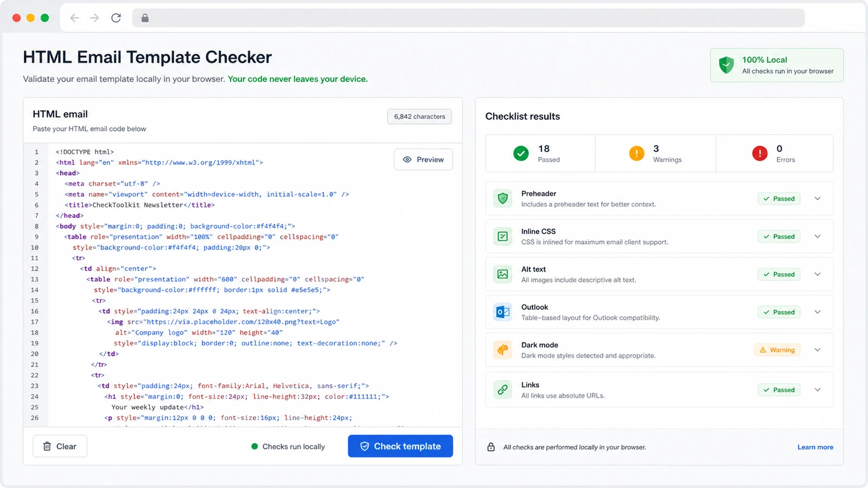The height and width of the screenshot is (488, 868).
Task: Open the email Preview
Action: [423, 159]
